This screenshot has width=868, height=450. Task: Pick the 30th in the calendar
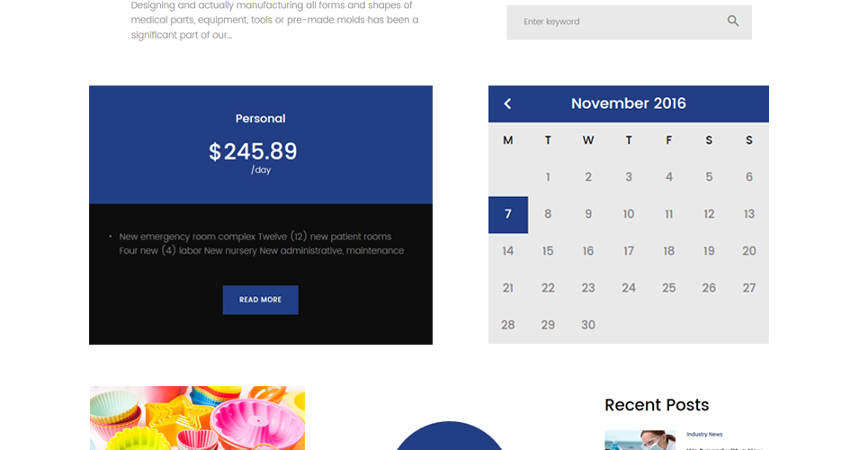[588, 325]
